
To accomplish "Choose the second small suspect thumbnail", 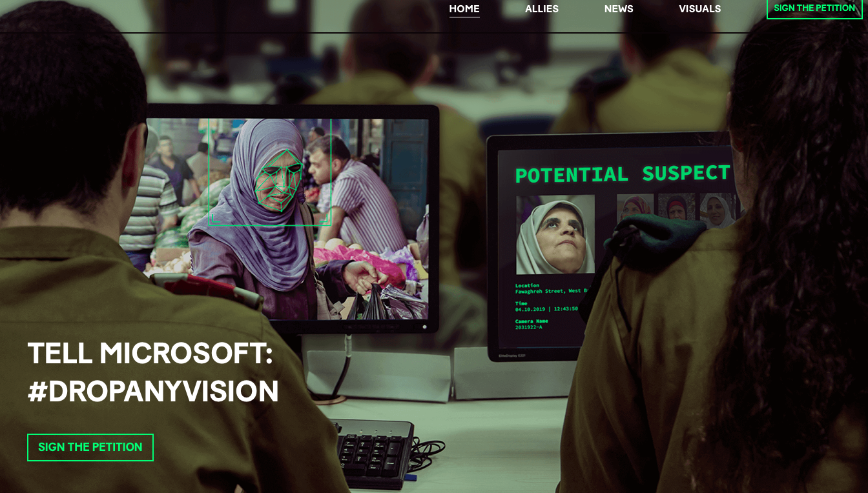I will (676, 208).
